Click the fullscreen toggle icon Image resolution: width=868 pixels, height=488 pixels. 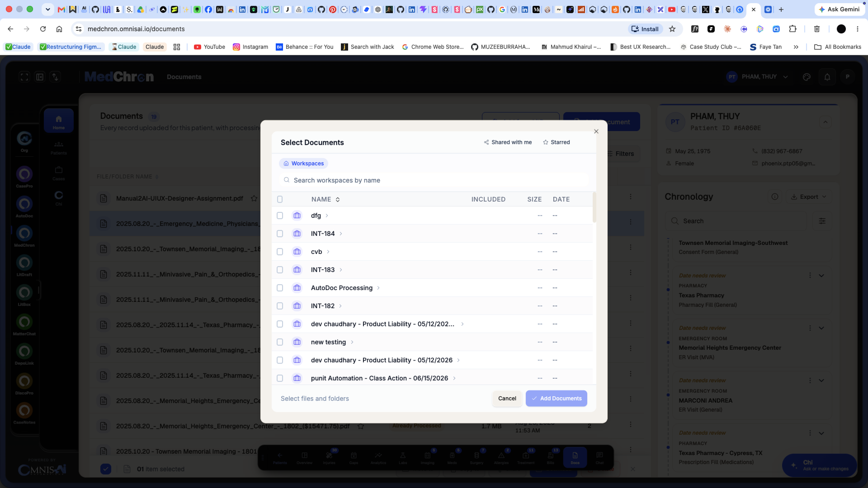point(24,77)
